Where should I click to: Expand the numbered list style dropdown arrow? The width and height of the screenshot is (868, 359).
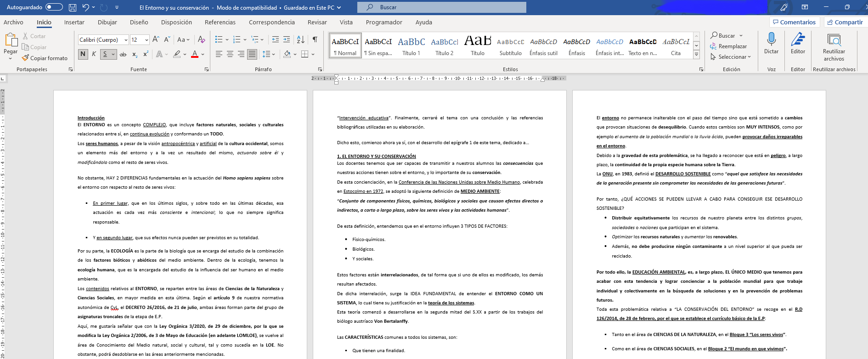coord(245,39)
